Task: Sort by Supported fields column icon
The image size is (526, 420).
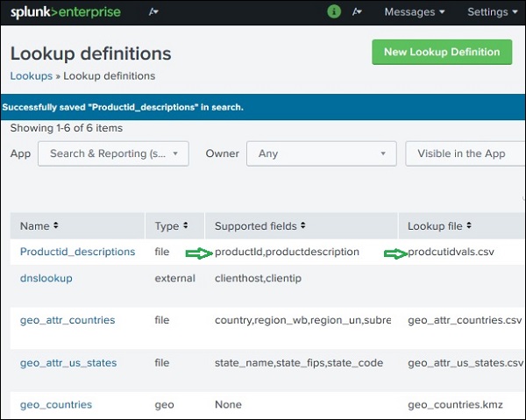Action: pos(302,226)
